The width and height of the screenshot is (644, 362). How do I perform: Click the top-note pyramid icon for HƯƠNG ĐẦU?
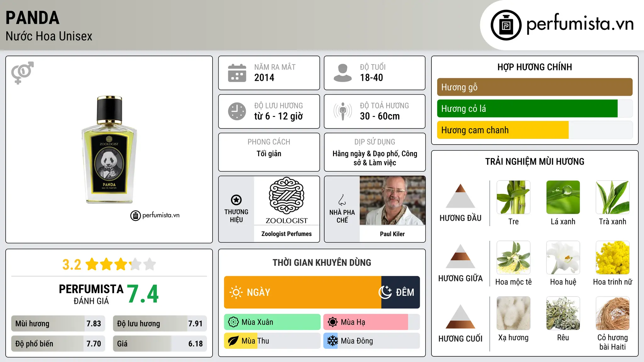(x=460, y=196)
